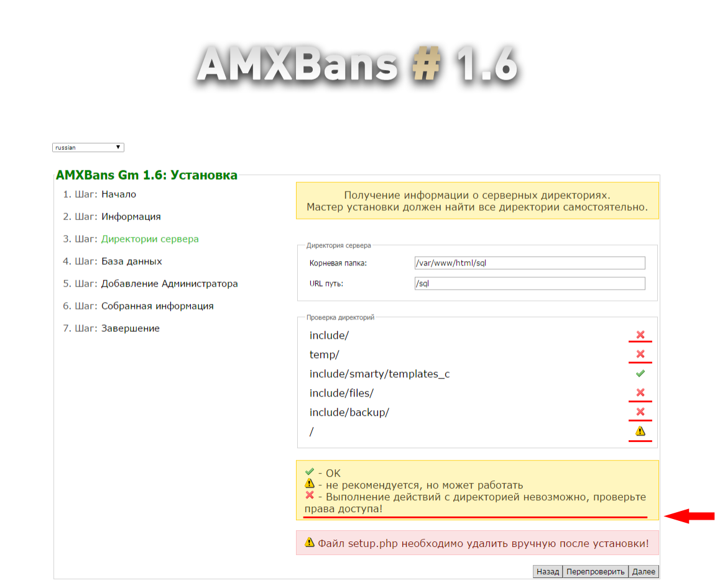The image size is (725, 588).
Task: Select step 1 Начало
Action: [x=118, y=194]
